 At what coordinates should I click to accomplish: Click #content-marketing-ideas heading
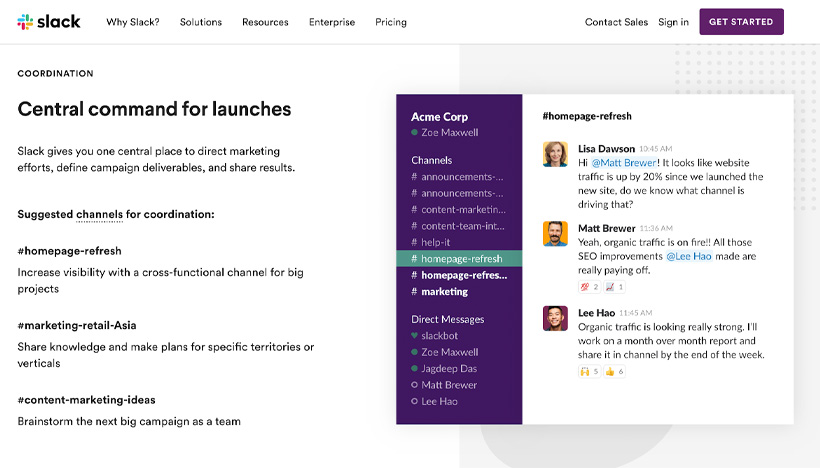pos(86,400)
